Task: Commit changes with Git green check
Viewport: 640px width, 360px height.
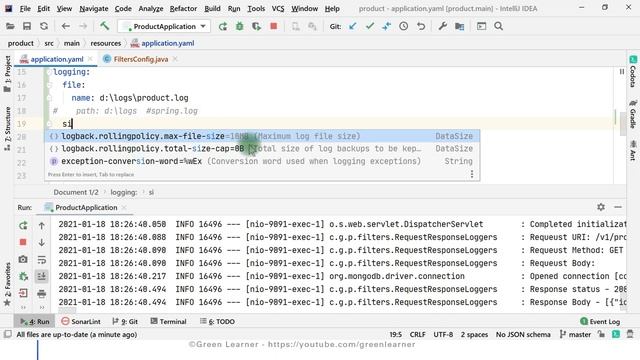Action: tap(370, 27)
